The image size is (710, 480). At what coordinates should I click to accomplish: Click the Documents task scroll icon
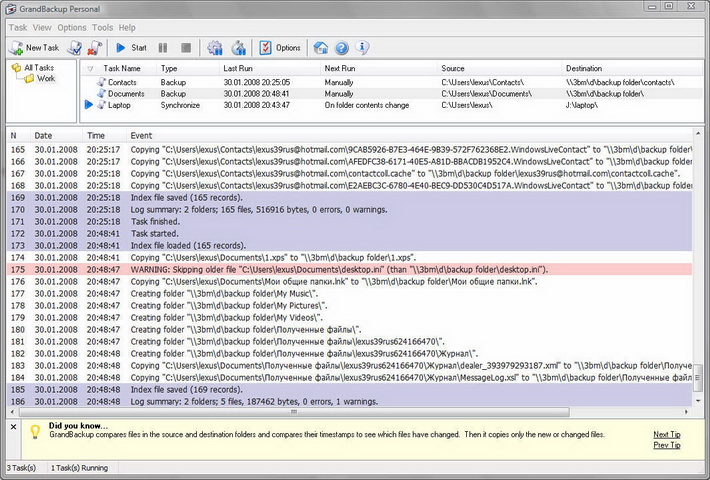tap(101, 93)
